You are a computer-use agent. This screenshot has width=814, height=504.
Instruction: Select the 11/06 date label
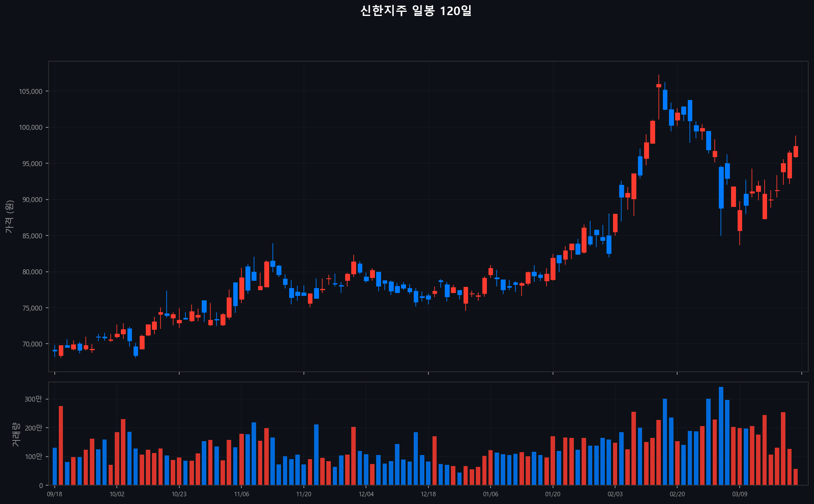pos(241,494)
